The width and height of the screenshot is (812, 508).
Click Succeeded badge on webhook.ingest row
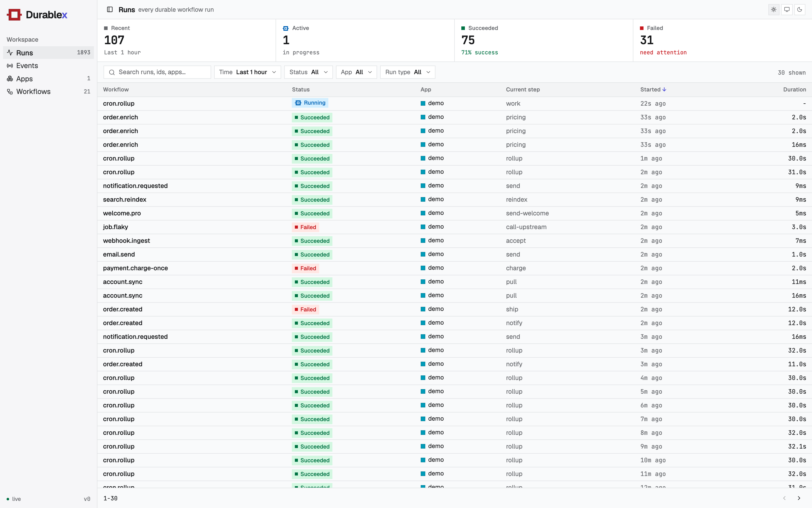point(312,241)
